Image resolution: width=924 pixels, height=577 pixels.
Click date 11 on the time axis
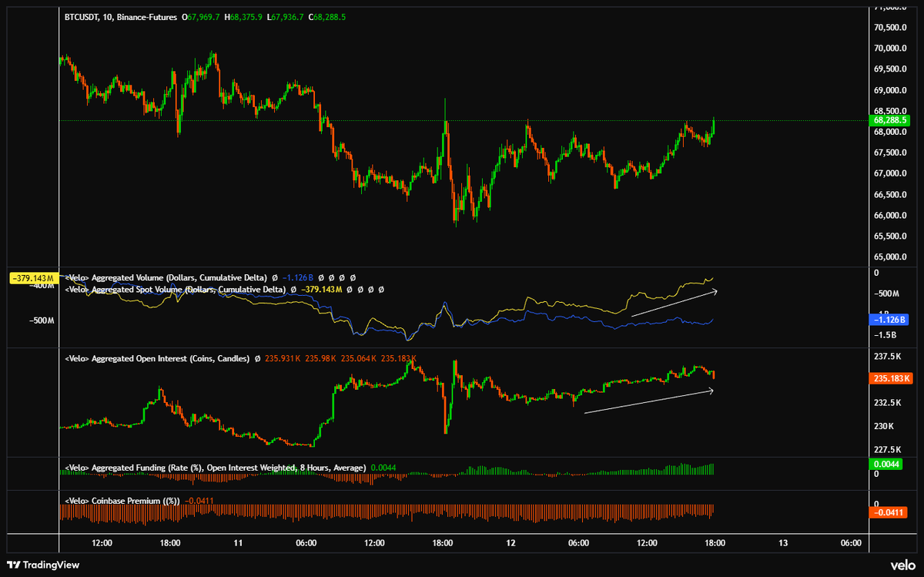point(238,543)
